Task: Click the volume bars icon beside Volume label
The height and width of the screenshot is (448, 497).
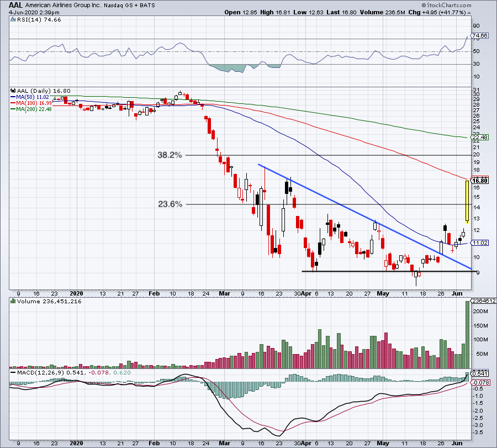Action: pos(13,301)
